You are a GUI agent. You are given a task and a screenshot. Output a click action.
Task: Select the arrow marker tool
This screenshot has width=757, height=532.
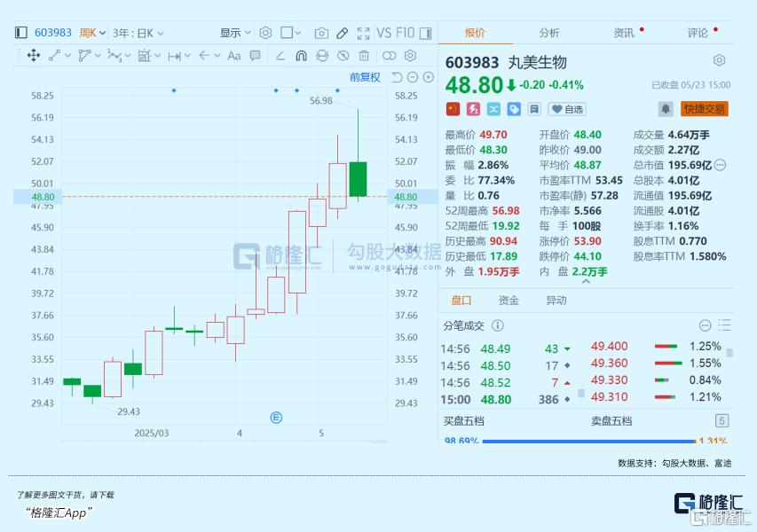point(204,56)
